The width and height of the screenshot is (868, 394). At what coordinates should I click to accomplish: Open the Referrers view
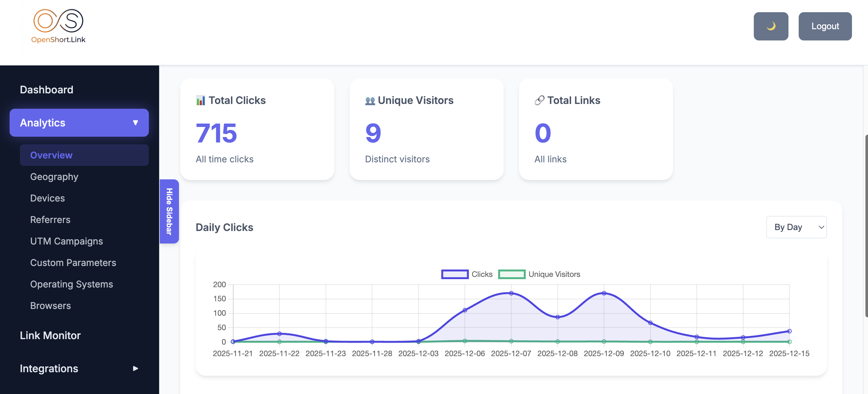coord(50,219)
